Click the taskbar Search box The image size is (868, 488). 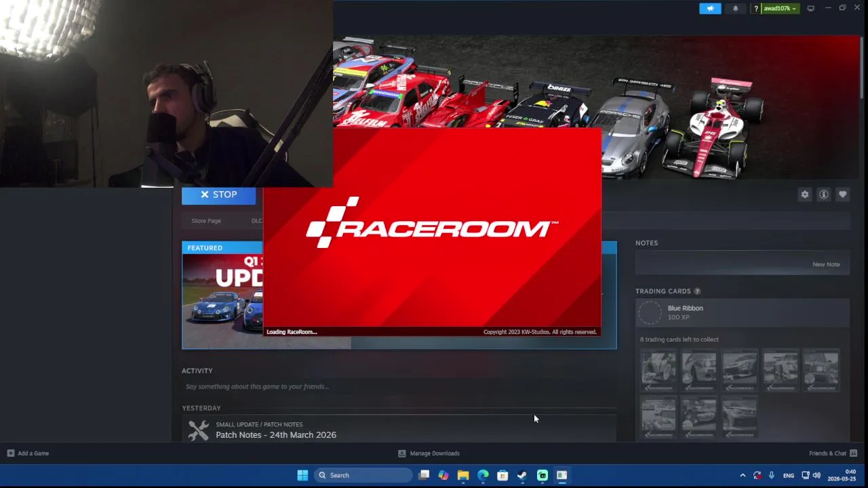(363, 475)
